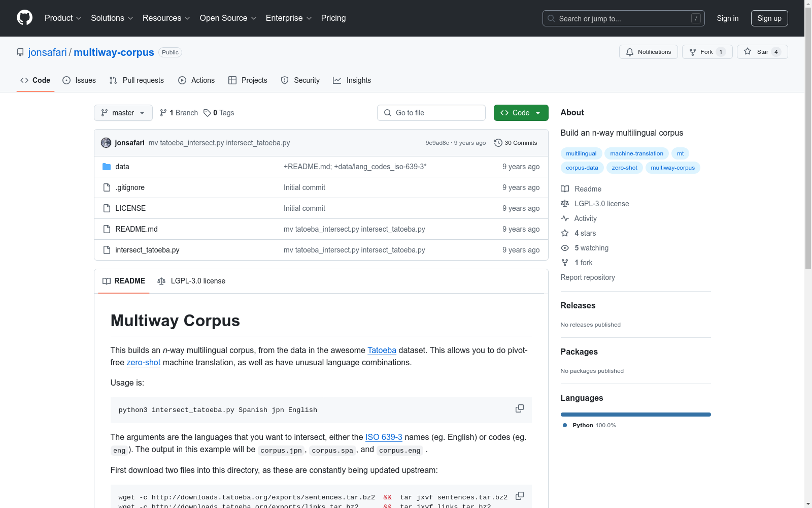Select the LGPL-3.0 license tab in file viewer

[191, 281]
